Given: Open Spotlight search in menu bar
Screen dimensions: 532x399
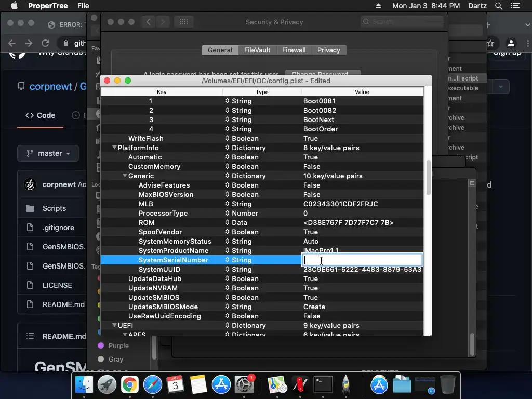Looking at the screenshot, I should 498,6.
